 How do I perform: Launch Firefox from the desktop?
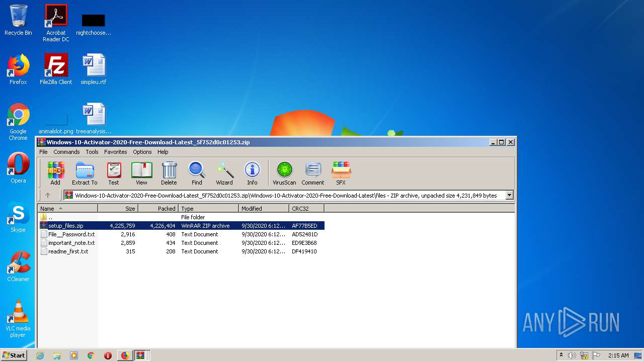(18, 69)
